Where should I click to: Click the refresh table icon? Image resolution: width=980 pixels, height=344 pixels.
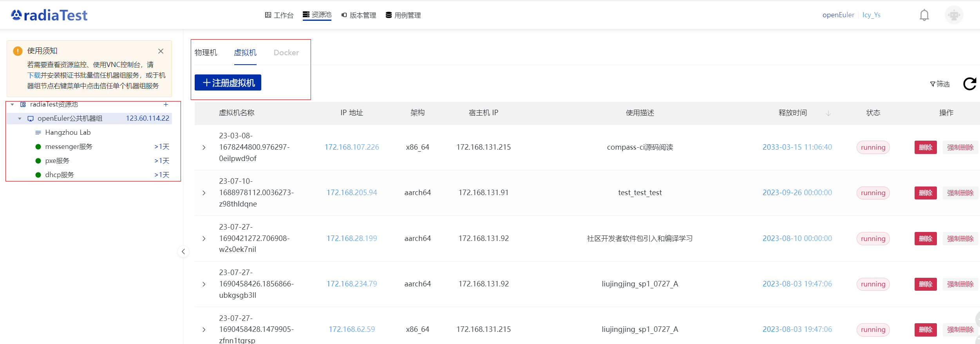point(969,83)
